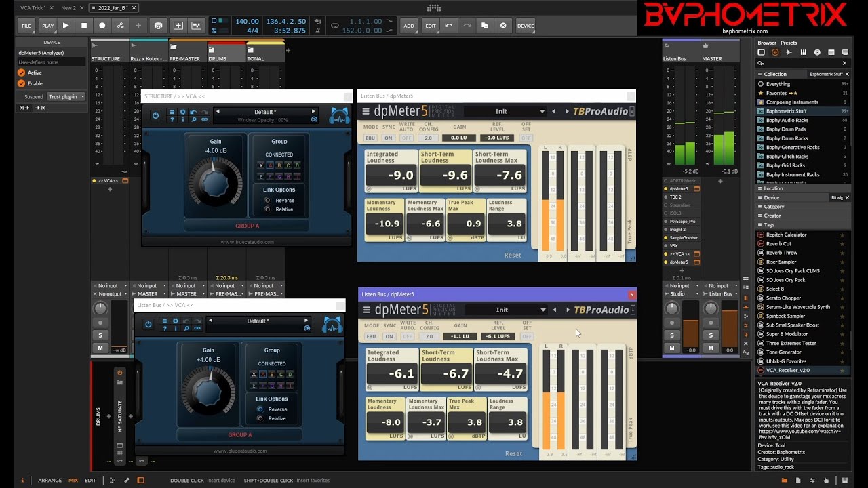Image resolution: width=868 pixels, height=488 pixels.
Task: Mute the Listen Bus track
Action: (x=672, y=348)
